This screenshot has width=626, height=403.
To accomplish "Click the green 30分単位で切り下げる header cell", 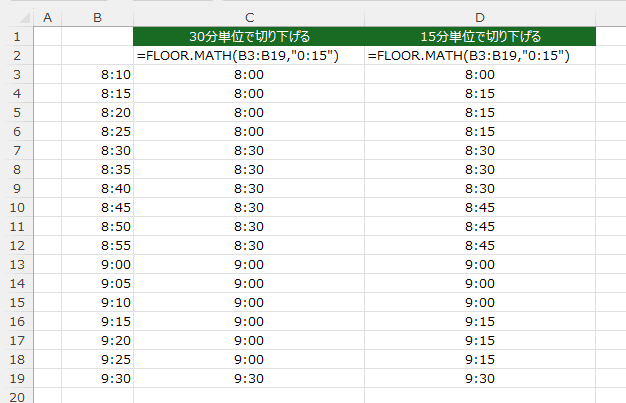I will tap(249, 36).
